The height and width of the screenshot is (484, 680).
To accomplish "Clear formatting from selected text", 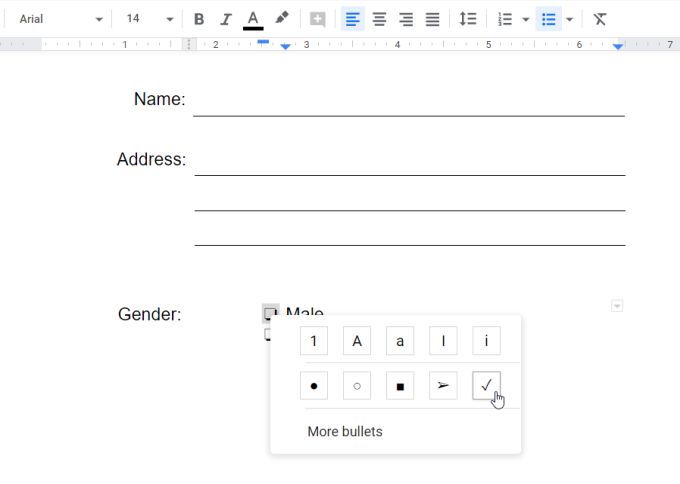I will [x=600, y=19].
